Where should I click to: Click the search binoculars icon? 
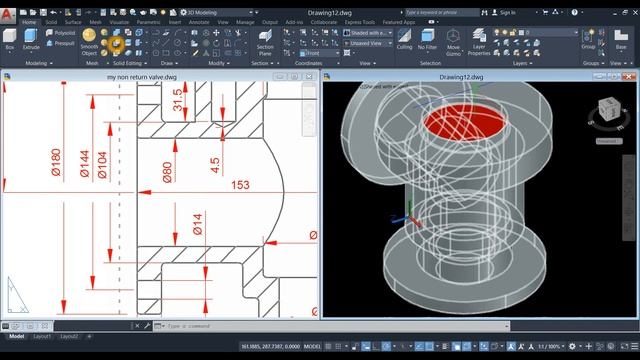point(484,13)
